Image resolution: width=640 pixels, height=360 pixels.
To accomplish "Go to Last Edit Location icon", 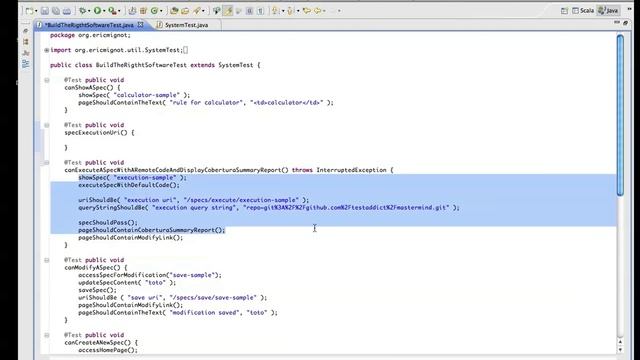I will tap(306, 11).
